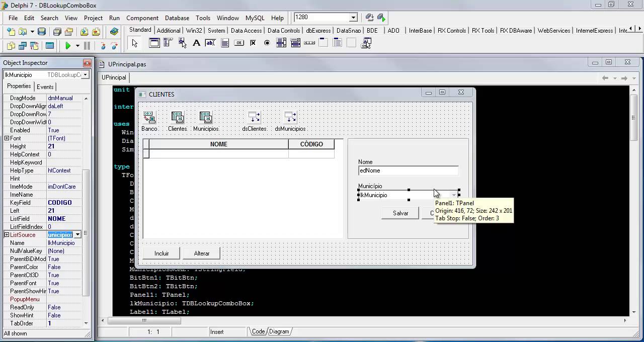Viewport: 644px width, 342px height.
Task: Click the New Form toolbar icon
Action: 49,46
